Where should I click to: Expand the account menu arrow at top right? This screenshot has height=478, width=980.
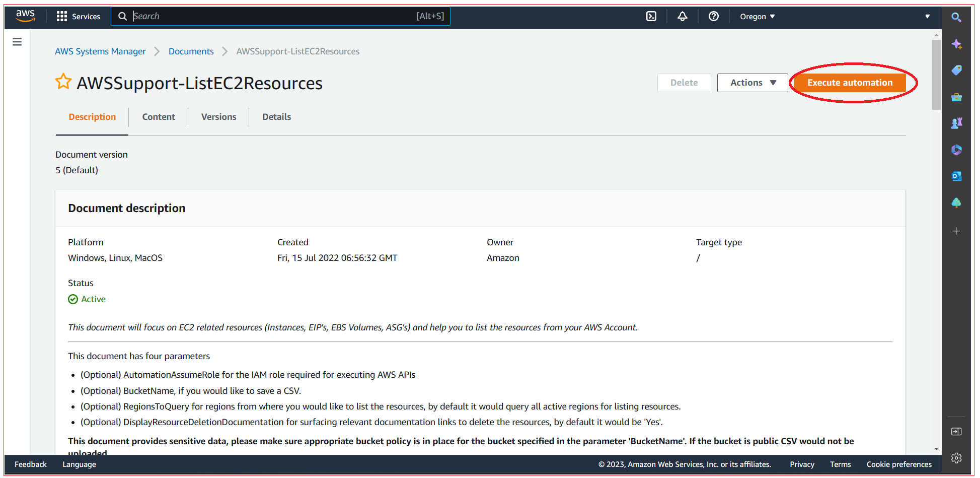[x=928, y=16]
